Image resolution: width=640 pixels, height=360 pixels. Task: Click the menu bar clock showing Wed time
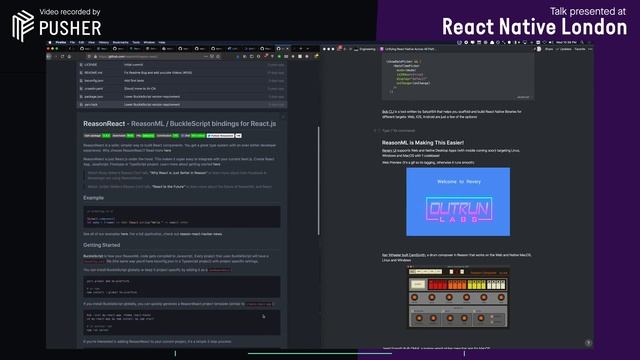[566, 42]
